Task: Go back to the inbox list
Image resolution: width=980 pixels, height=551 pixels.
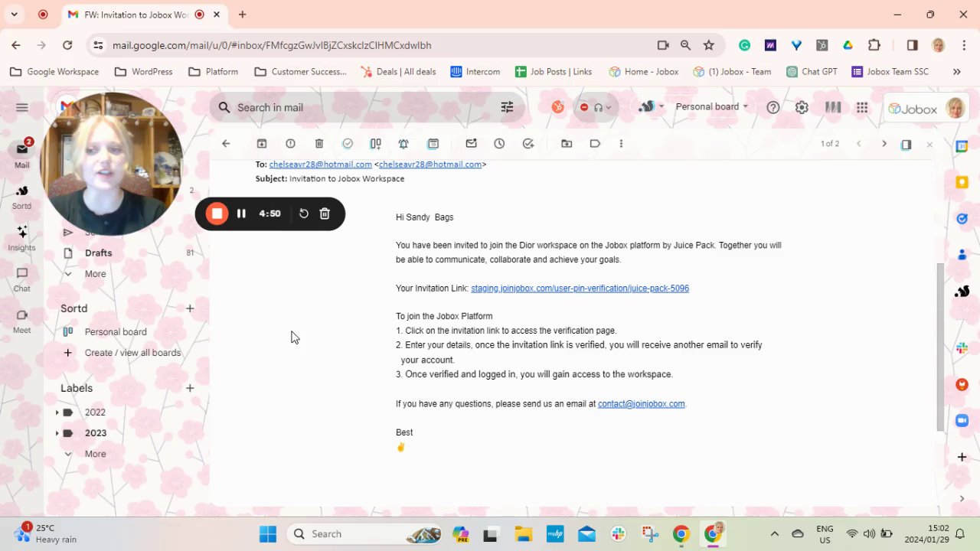Action: point(226,144)
